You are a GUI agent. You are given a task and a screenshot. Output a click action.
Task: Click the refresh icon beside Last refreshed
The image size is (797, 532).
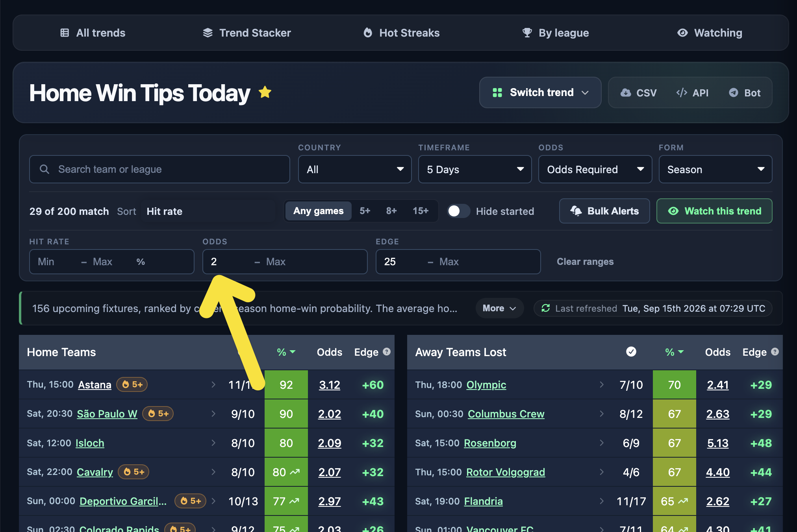545,308
